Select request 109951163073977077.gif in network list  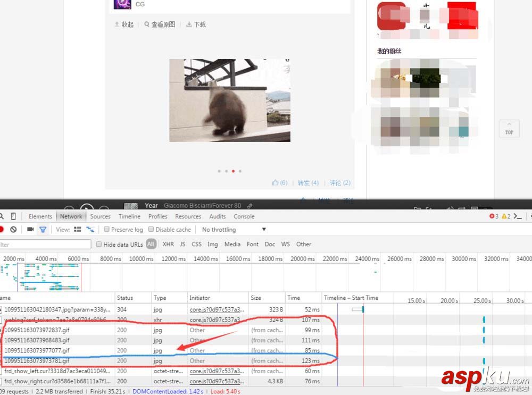click(37, 350)
